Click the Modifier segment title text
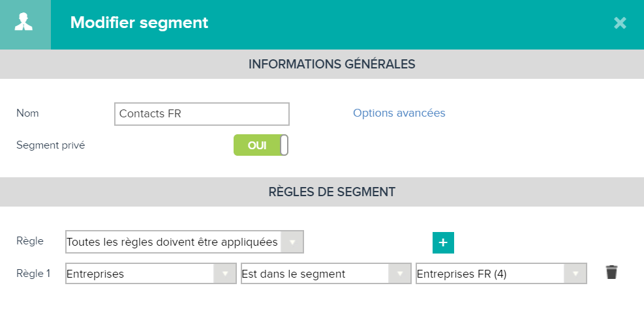This screenshot has height=320, width=644. pyautogui.click(x=139, y=23)
